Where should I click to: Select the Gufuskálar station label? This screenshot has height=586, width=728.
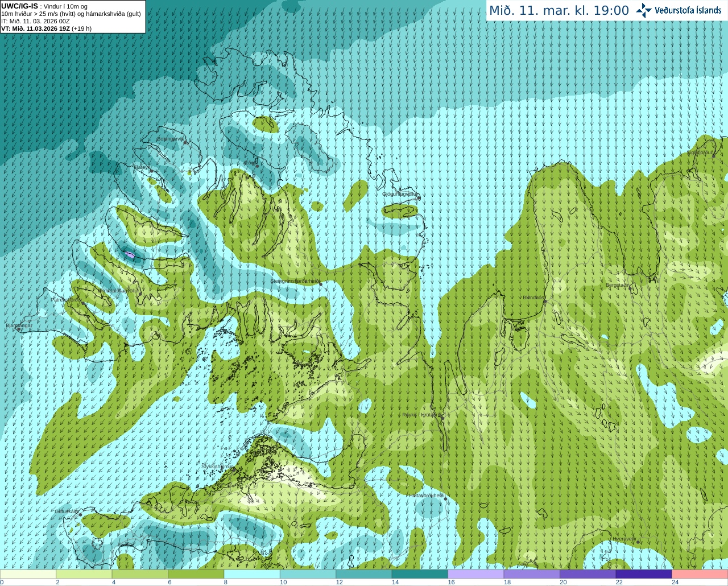[66, 511]
